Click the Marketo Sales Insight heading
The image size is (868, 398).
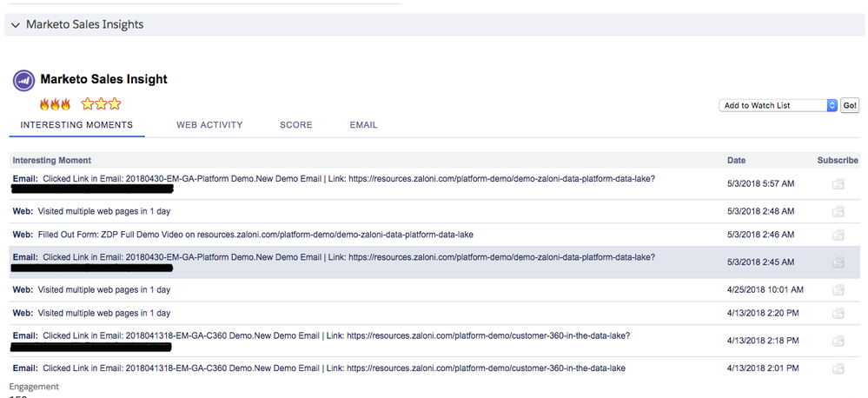(103, 79)
